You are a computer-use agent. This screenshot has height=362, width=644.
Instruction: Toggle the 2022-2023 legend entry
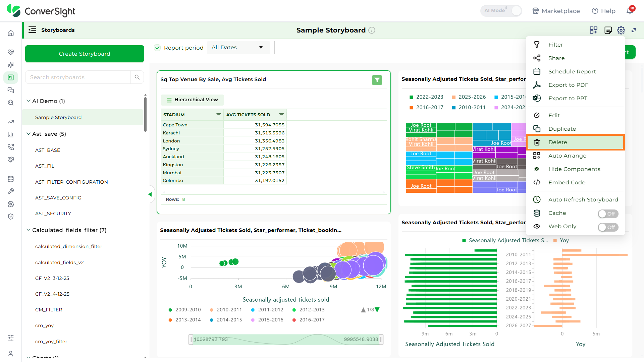tap(426, 97)
